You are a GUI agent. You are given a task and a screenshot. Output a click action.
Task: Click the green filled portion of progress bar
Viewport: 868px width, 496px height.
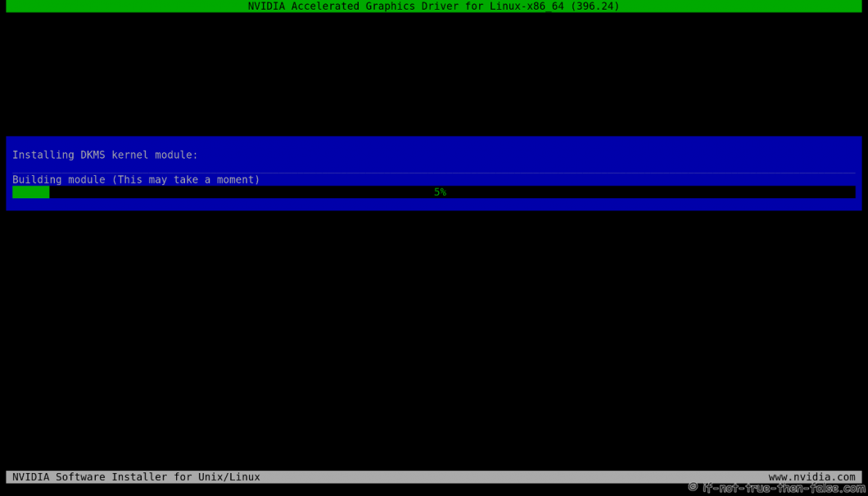[x=31, y=192]
